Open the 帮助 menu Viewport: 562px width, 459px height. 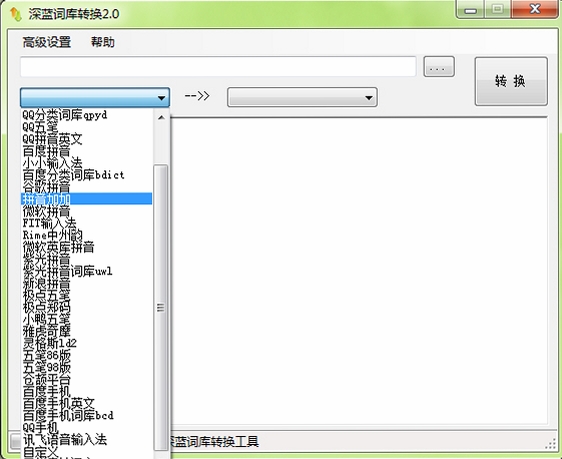pos(103,42)
